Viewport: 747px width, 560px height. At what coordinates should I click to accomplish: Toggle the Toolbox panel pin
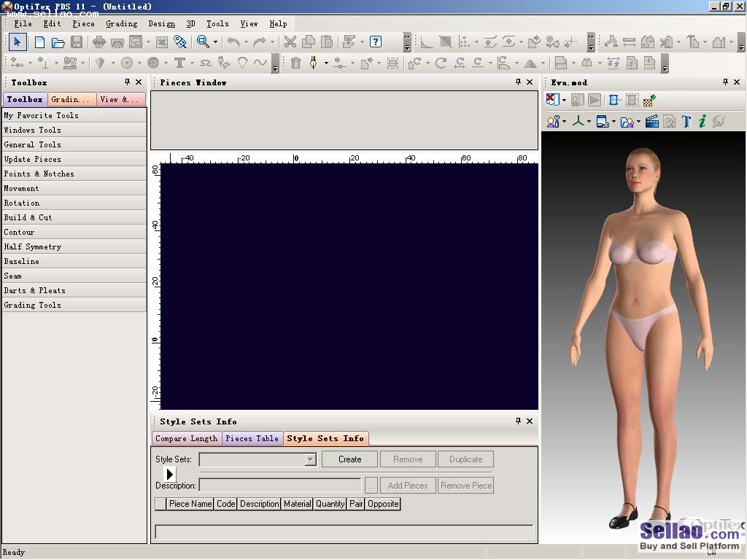click(127, 82)
